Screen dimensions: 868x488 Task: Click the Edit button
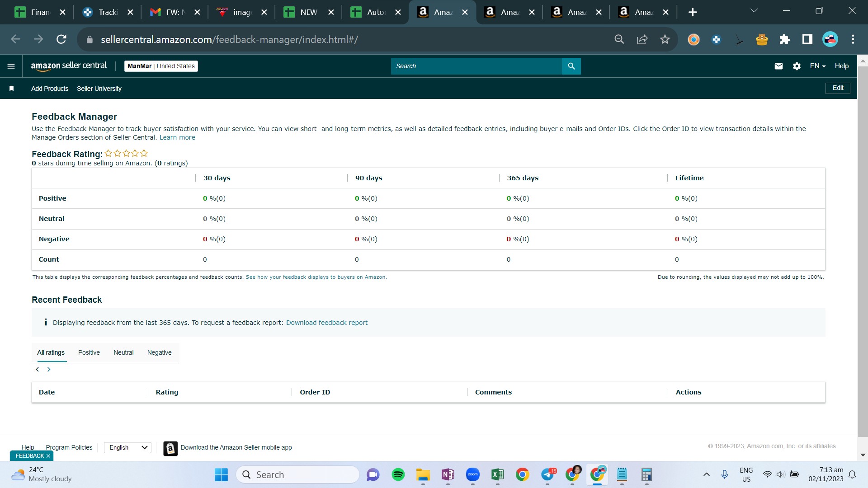[838, 88]
